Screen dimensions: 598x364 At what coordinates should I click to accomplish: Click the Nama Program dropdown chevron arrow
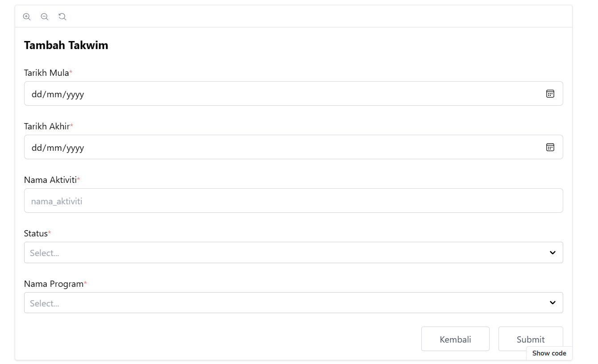[x=552, y=303]
